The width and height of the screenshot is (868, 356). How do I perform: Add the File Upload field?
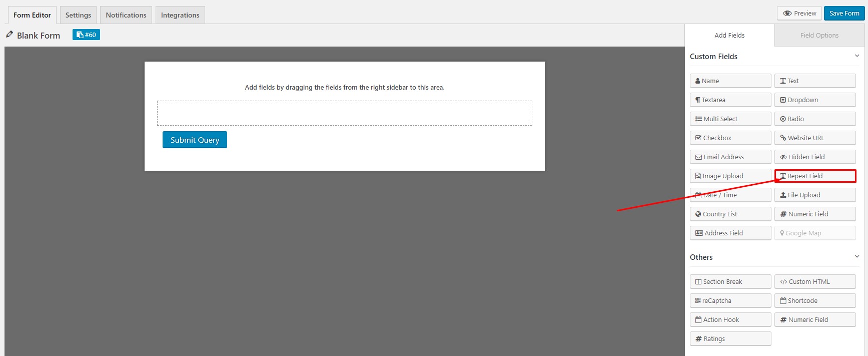pyautogui.click(x=815, y=195)
